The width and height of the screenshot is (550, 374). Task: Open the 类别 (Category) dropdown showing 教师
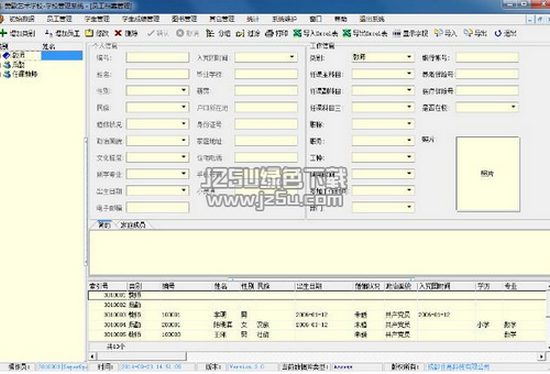409,57
